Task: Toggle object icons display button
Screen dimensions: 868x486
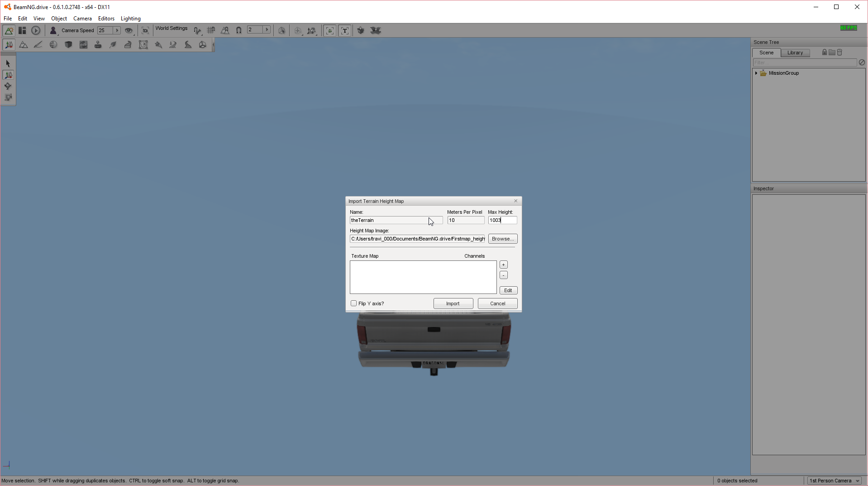Action: [x=330, y=30]
